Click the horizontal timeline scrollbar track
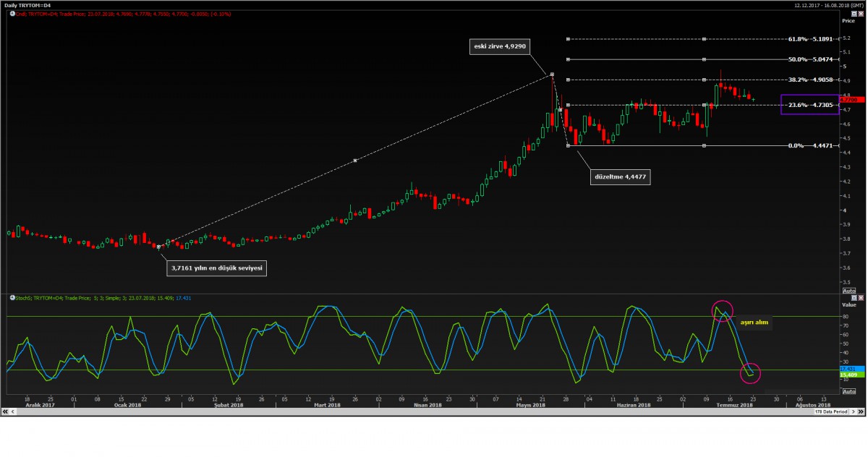Image resolution: width=868 pixels, height=457 pixels. click(x=405, y=411)
